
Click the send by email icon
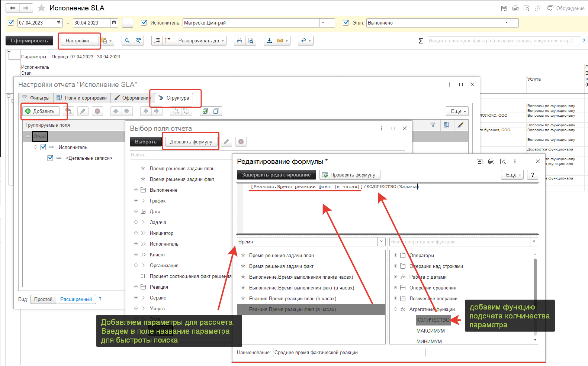(280, 41)
